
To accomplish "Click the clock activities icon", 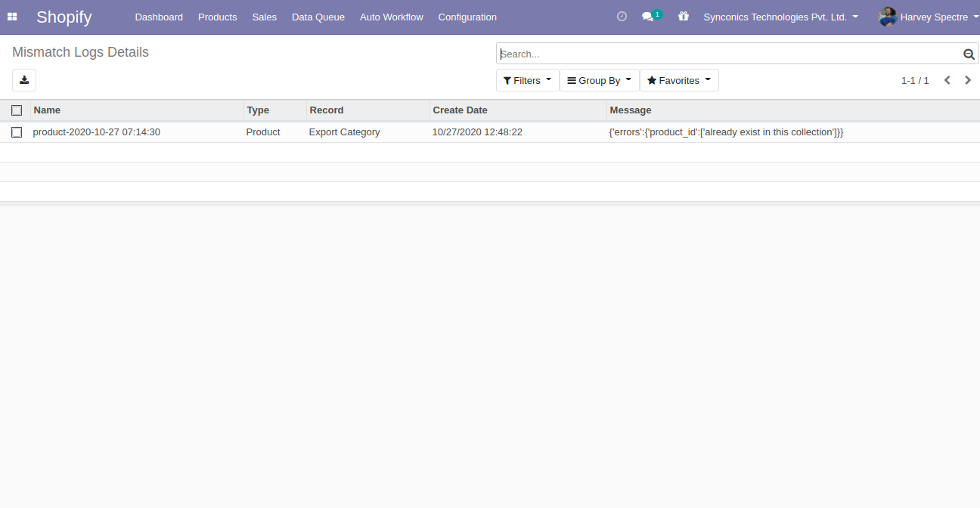I will tap(622, 17).
